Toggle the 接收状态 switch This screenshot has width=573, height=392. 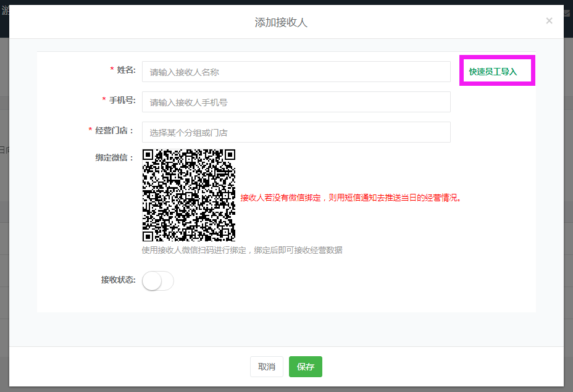(157, 281)
